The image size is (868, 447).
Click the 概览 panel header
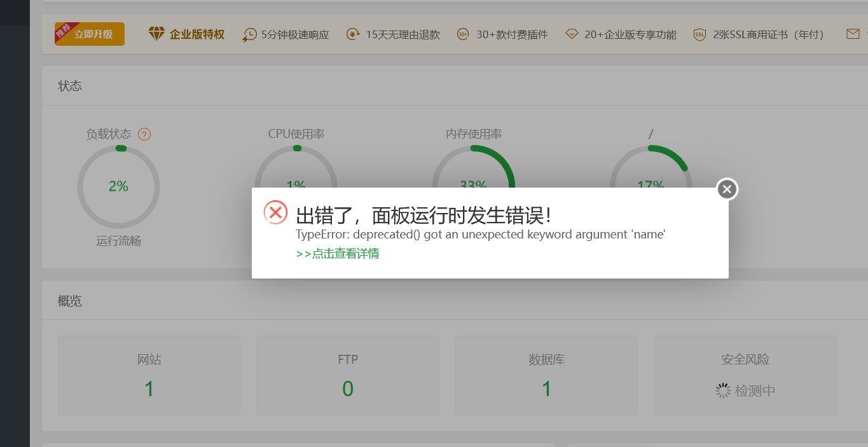69,300
